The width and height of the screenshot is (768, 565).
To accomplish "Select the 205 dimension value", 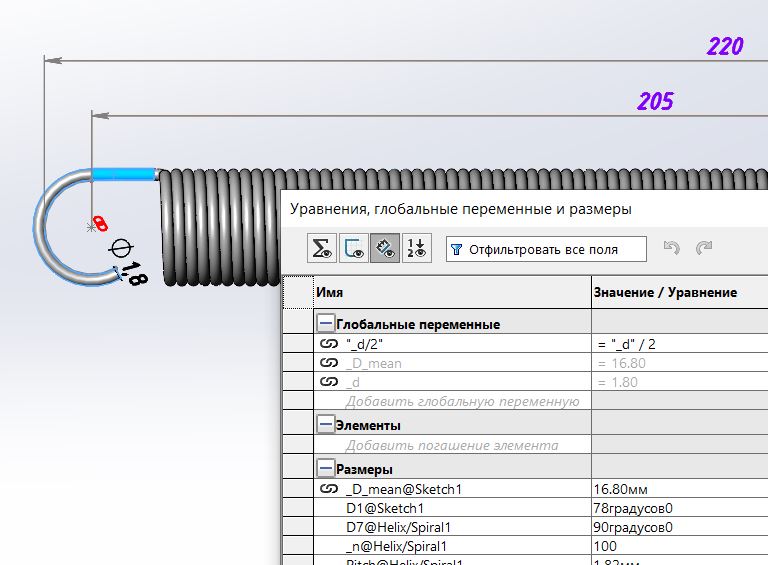I will click(655, 101).
